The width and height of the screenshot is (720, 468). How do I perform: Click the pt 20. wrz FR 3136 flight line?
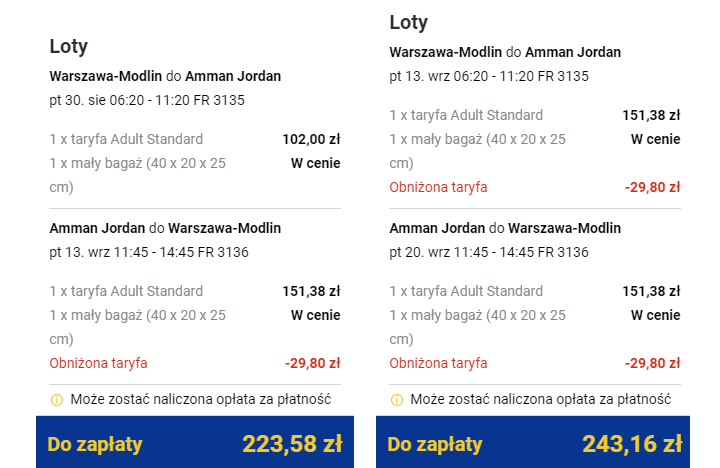(489, 252)
